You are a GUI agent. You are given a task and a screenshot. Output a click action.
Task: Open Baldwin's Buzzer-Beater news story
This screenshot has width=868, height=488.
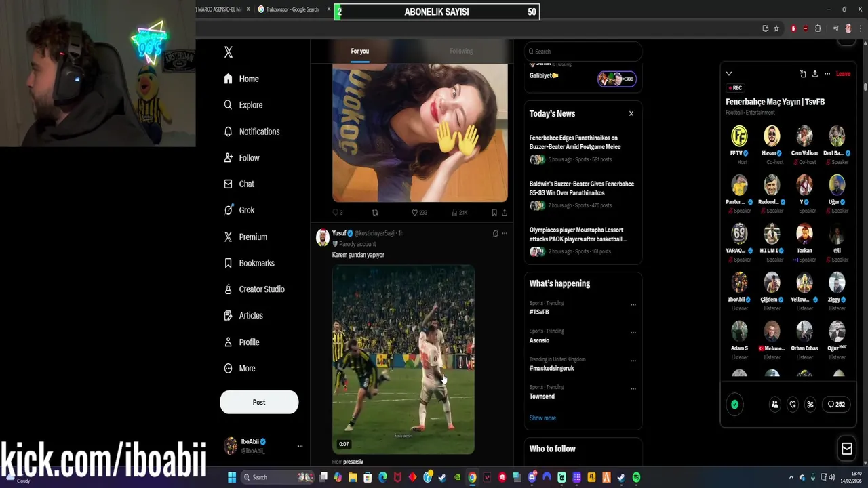[x=582, y=188]
